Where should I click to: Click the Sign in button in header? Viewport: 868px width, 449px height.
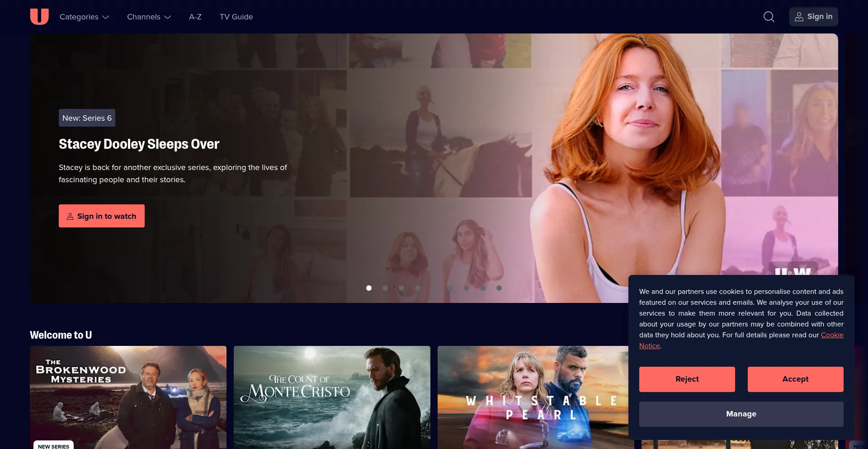tap(813, 17)
